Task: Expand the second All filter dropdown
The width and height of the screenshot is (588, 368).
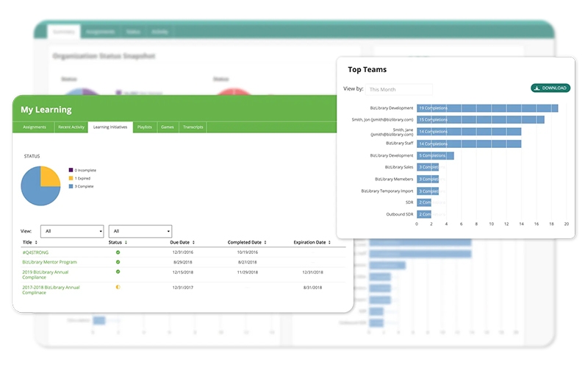Action: coord(140,231)
